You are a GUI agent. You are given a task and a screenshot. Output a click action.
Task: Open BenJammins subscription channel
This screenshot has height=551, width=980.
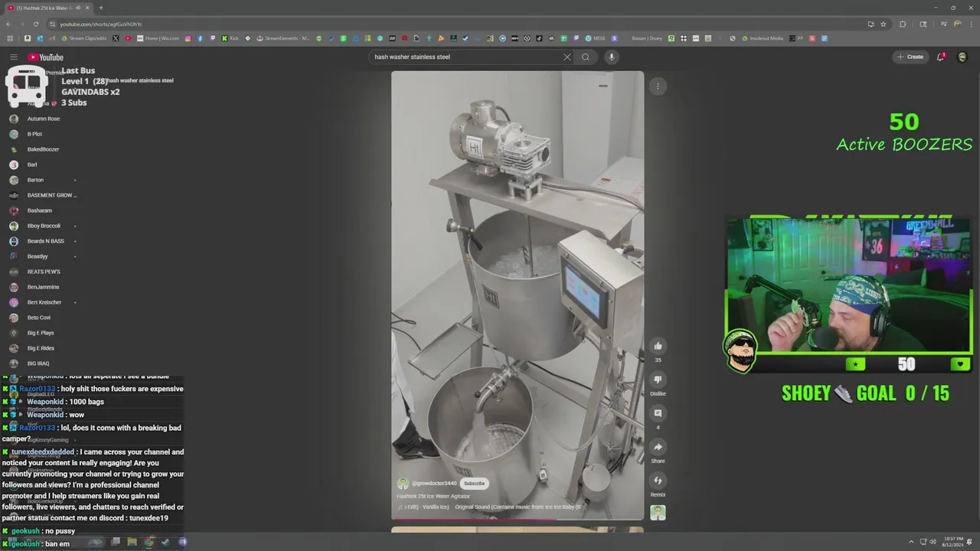click(43, 287)
